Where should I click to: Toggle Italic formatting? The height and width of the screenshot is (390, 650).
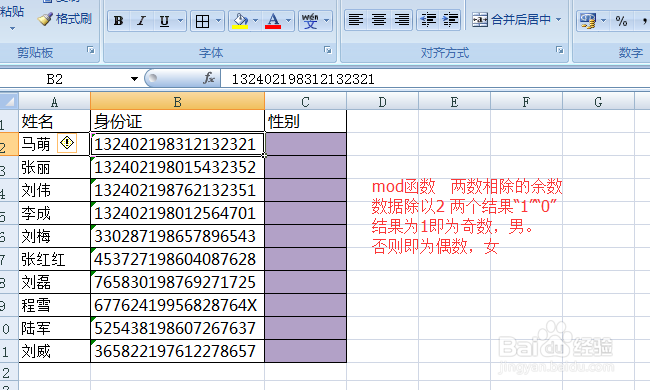point(141,21)
